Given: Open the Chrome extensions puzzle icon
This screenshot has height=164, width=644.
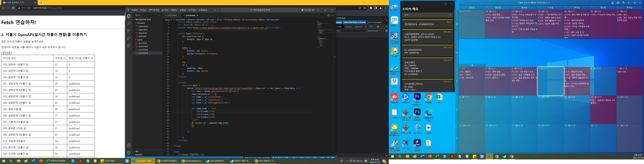Looking at the screenshot, I should point(371,8).
